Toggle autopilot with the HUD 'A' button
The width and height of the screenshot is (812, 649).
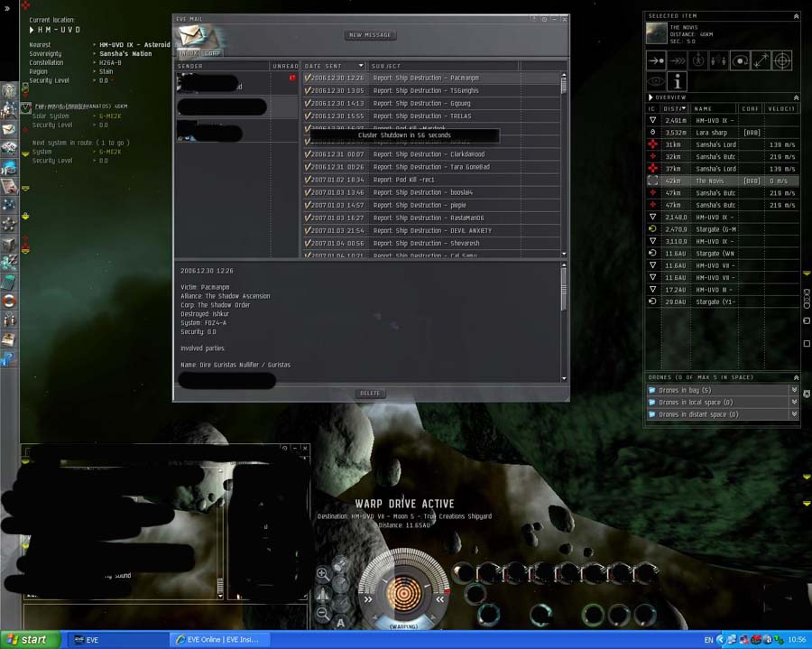[340, 623]
